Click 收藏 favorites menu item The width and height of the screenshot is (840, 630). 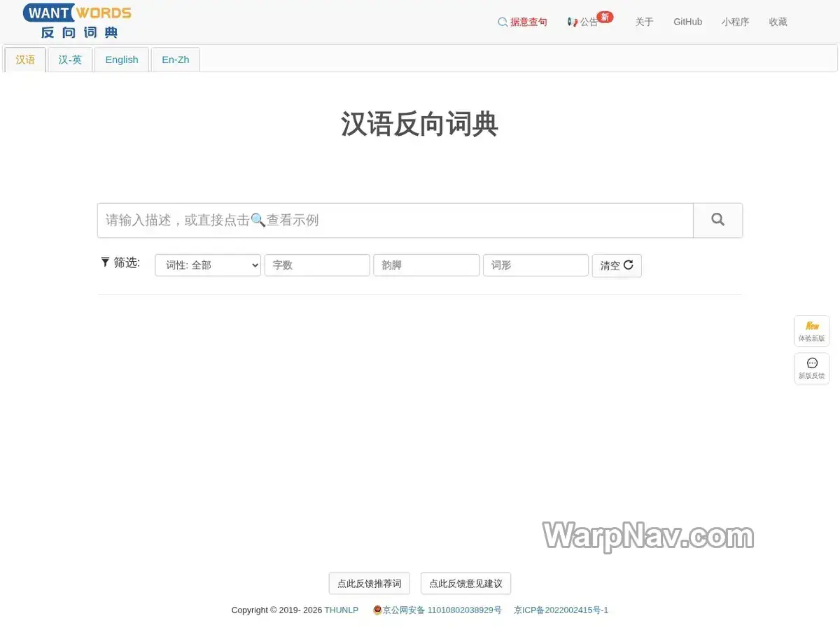[x=778, y=22]
